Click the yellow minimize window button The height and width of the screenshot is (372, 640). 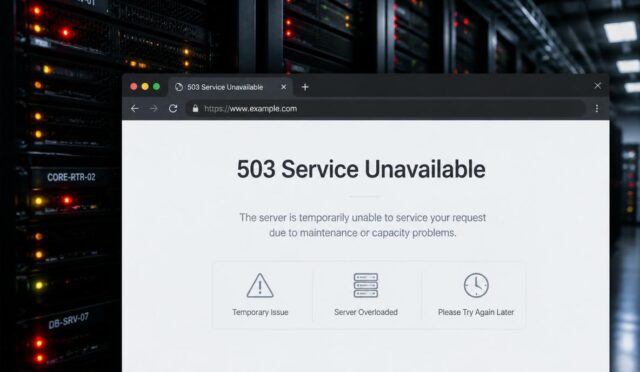(x=145, y=87)
